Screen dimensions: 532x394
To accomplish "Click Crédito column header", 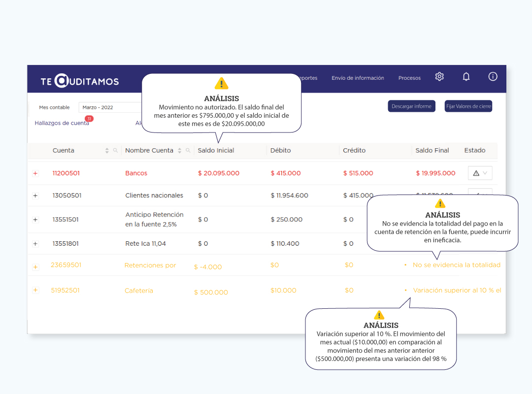I will point(354,150).
